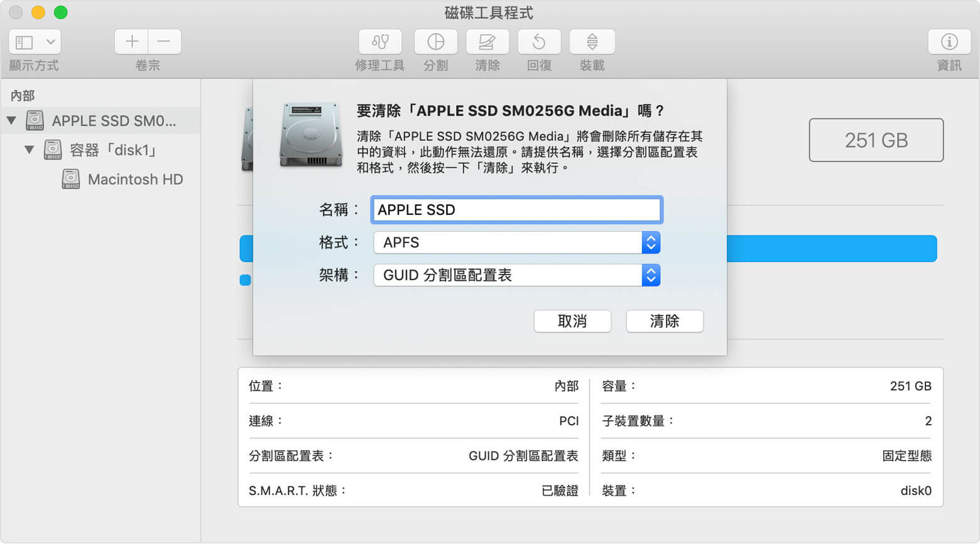
Task: Select the 分割區配置表 value GUID 分割區配置表
Action: coord(523,456)
